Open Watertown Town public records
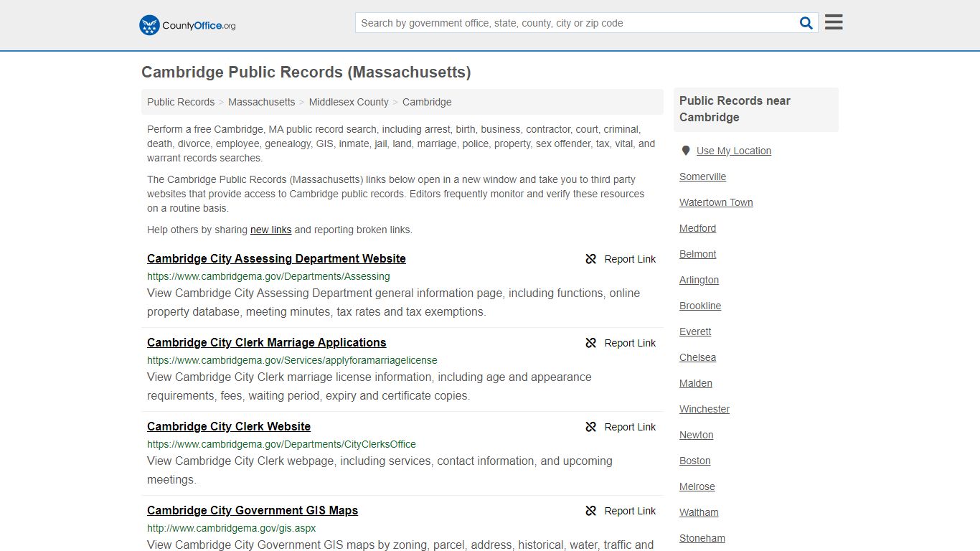 716,202
